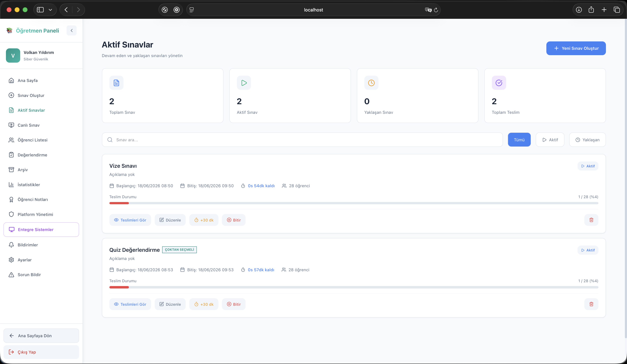Click the localhost address bar
Screen dimensions: 627x364
pos(313,10)
